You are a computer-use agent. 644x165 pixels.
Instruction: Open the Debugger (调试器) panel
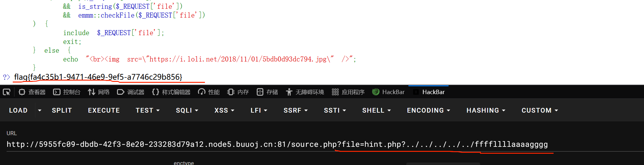(131, 92)
